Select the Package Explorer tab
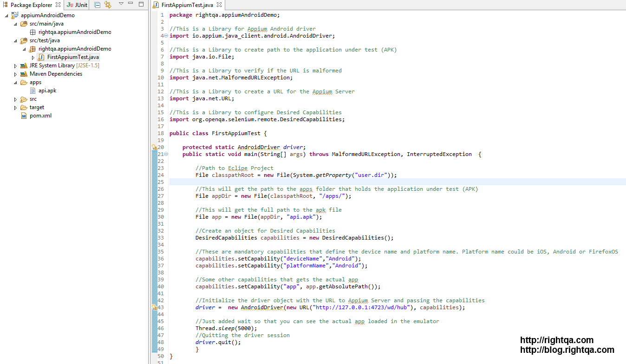 [x=31, y=5]
